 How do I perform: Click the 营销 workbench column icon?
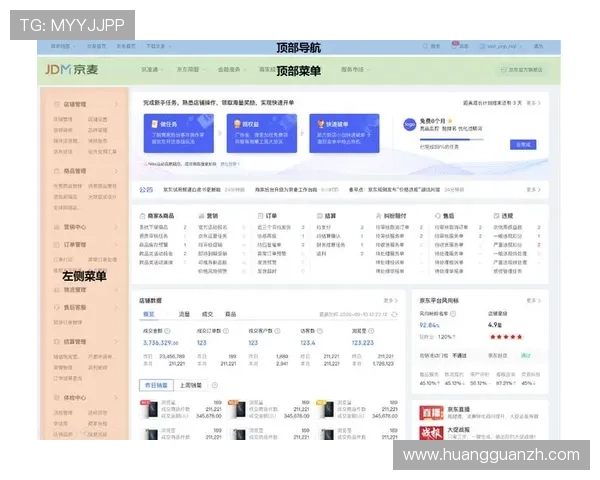coord(201,216)
